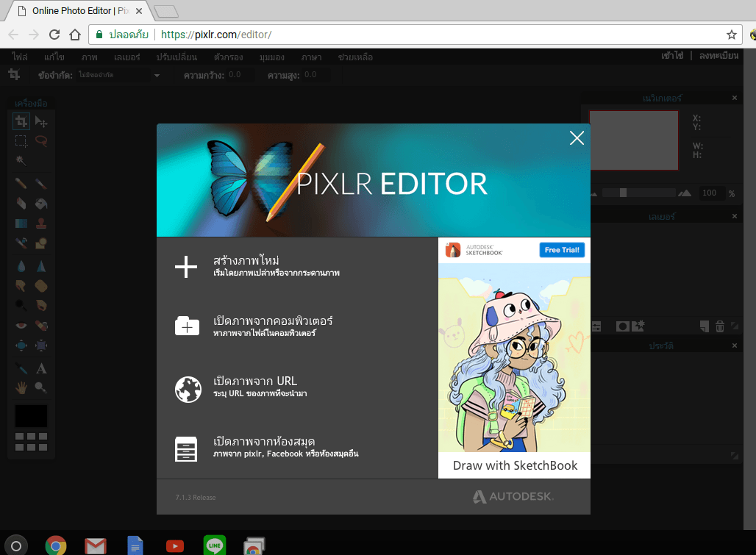
Task: Click the SketchBook girl illustration ad
Action: point(514,357)
